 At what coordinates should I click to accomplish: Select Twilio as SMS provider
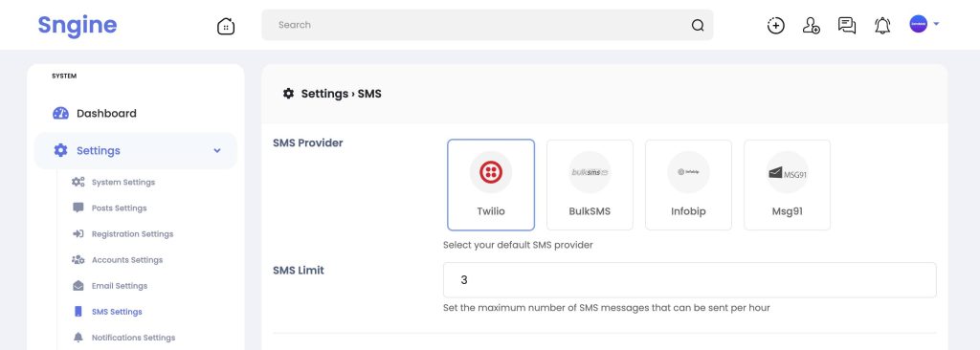coord(491,185)
